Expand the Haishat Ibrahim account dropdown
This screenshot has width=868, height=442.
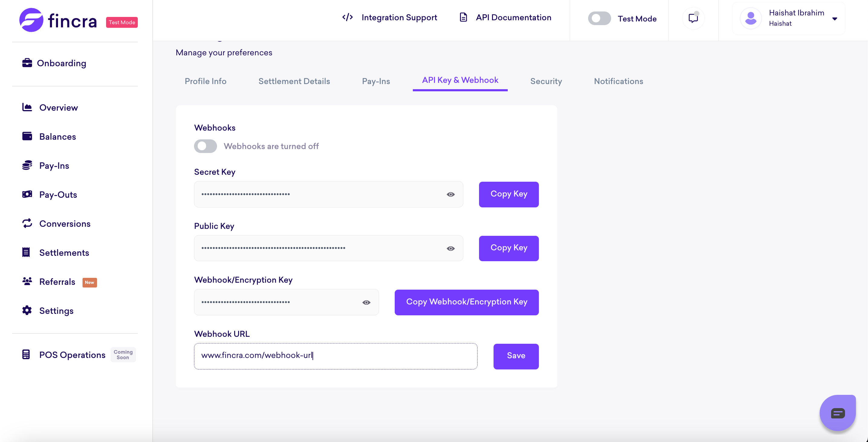835,18
